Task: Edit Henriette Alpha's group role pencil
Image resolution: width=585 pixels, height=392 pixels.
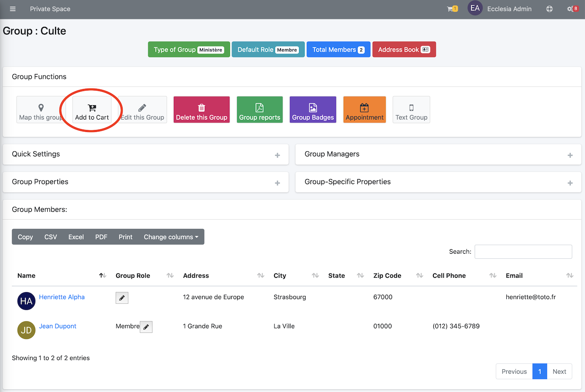Action: (x=122, y=298)
